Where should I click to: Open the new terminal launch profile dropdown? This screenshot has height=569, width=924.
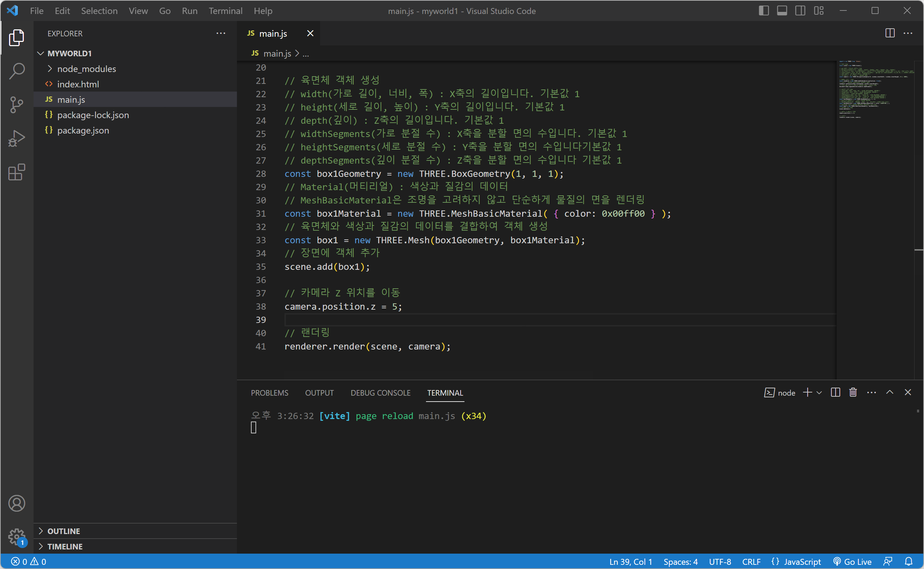820,392
